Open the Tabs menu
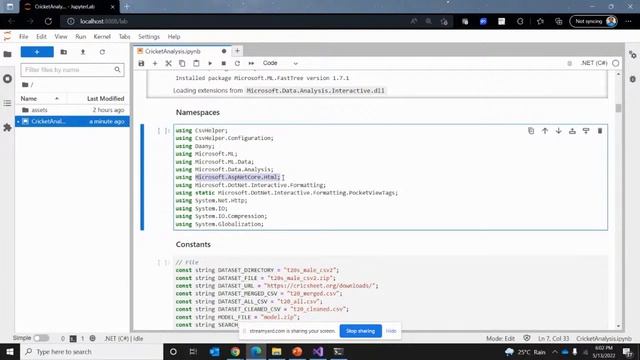 (x=124, y=36)
